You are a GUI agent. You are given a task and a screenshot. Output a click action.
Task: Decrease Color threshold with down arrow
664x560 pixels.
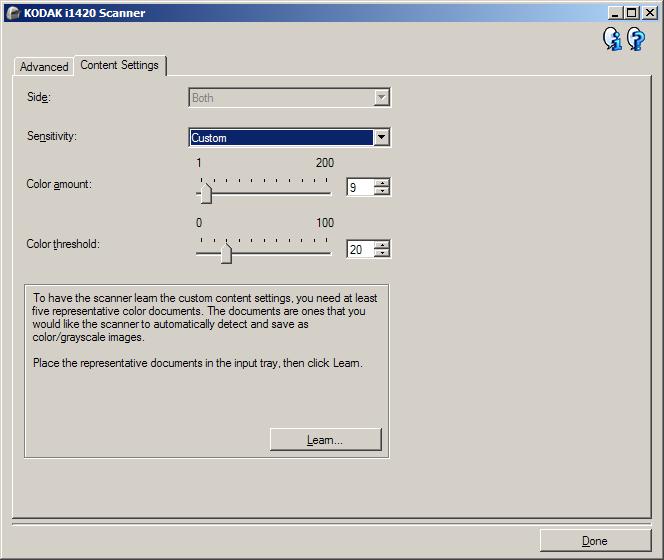[382, 253]
